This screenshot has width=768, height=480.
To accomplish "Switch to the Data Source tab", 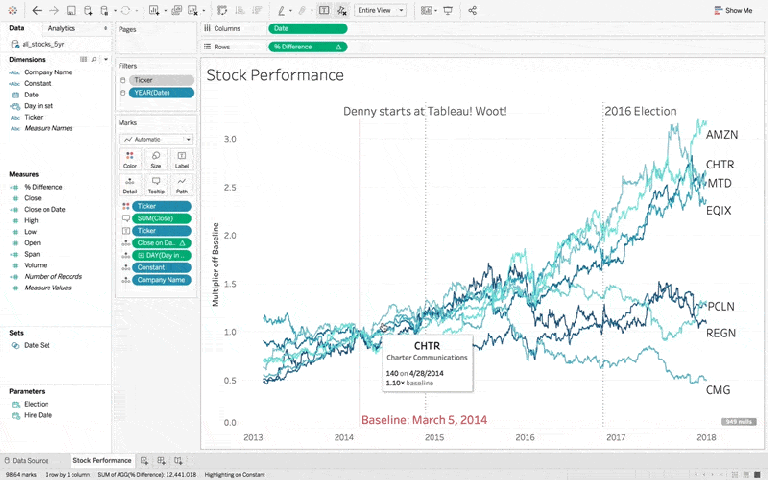I will click(x=33, y=460).
